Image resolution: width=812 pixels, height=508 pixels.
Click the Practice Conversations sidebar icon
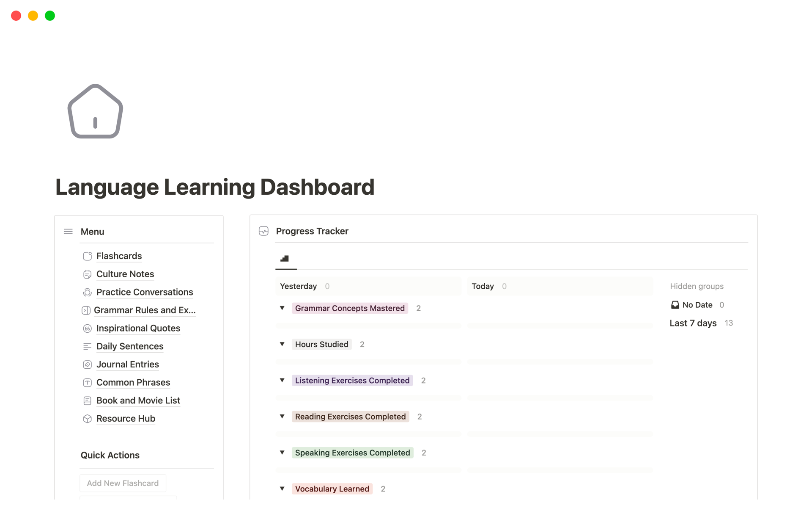point(87,291)
